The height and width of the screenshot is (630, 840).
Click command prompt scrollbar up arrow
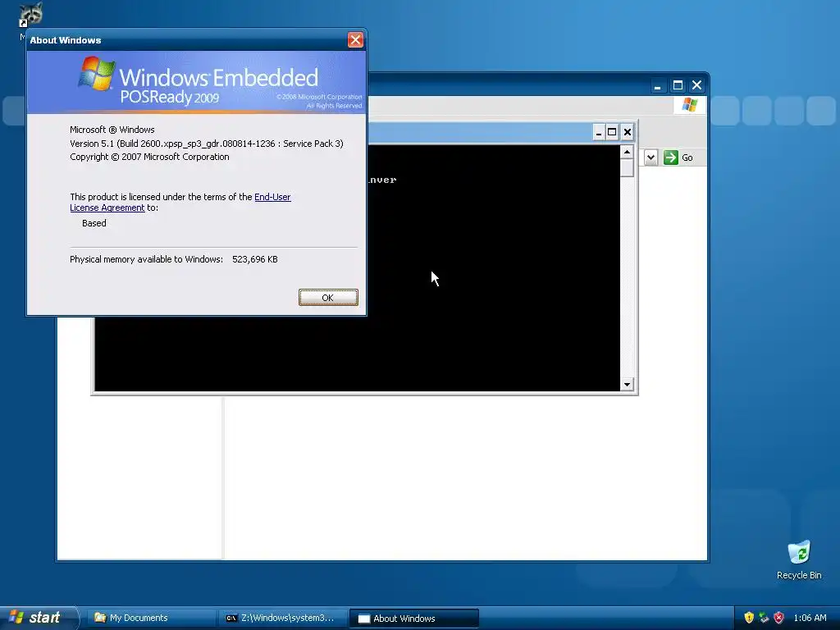tap(627, 152)
